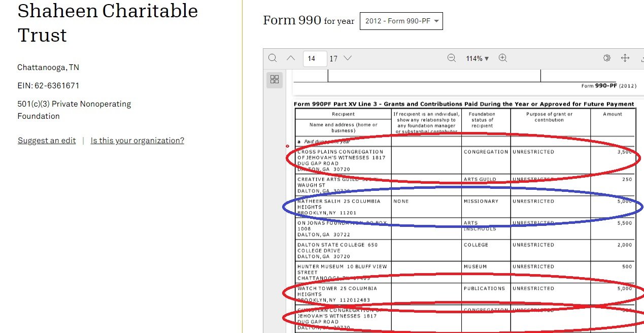Click the Chattanooga, TN location text
The width and height of the screenshot is (644, 333).
48,68
